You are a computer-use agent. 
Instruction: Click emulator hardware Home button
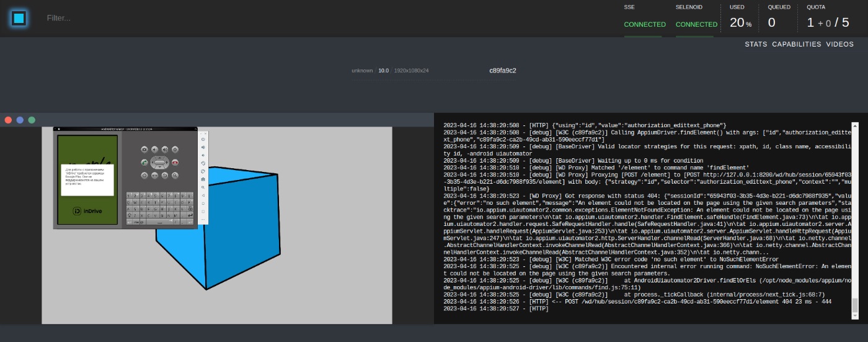(144, 176)
